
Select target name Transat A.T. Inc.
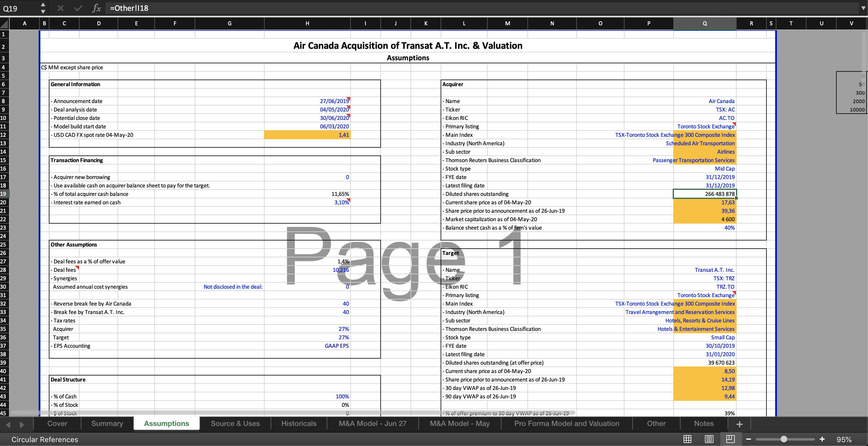click(x=705, y=270)
